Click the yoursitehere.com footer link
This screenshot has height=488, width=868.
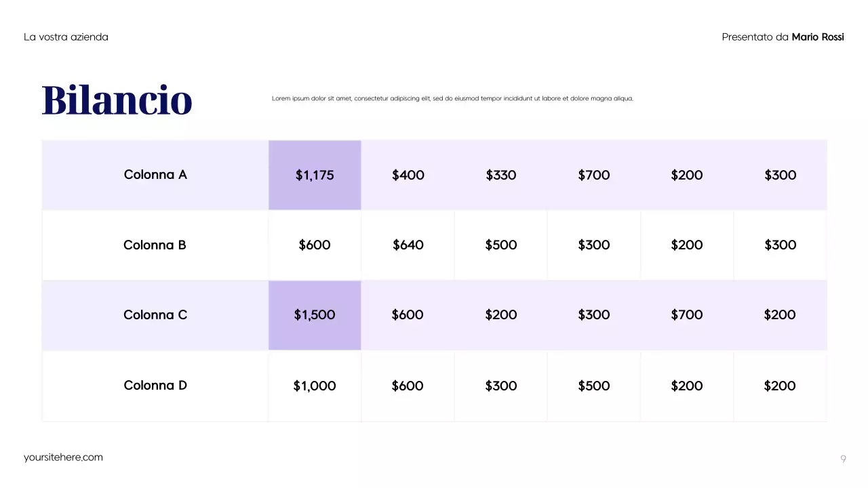63,457
